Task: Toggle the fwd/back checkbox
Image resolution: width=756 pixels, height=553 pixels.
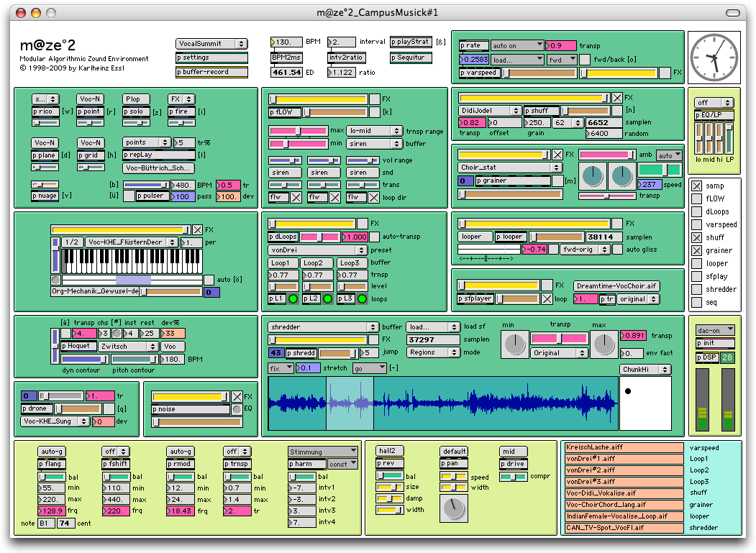Action: click(585, 60)
